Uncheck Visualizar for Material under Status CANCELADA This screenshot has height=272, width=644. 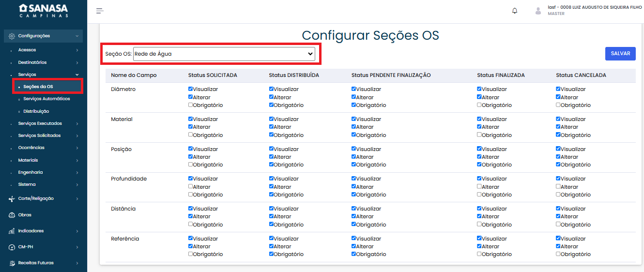tap(558, 119)
